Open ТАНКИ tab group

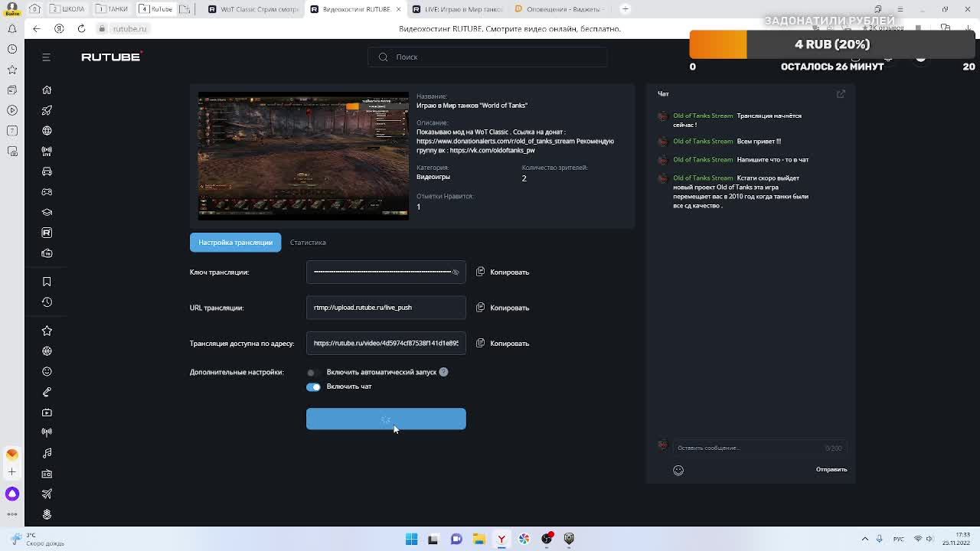pos(113,9)
